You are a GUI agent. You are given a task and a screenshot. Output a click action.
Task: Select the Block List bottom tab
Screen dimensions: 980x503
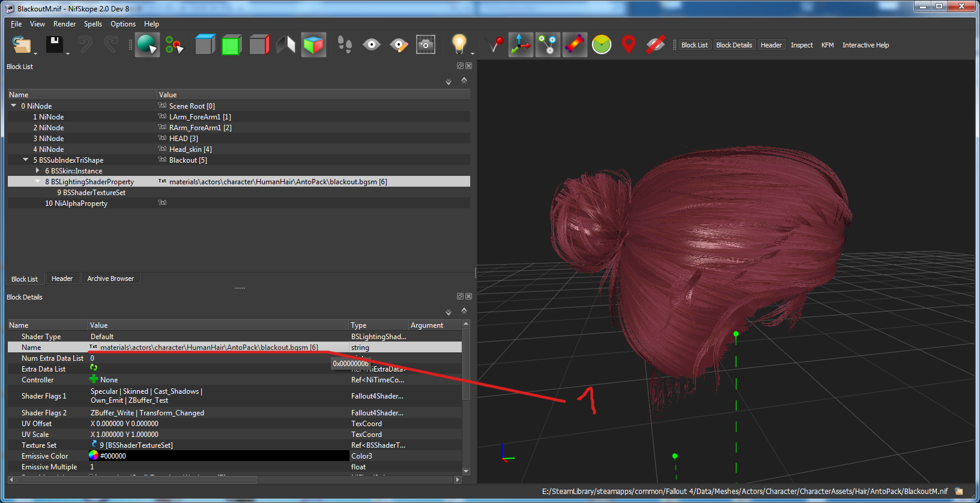(25, 279)
